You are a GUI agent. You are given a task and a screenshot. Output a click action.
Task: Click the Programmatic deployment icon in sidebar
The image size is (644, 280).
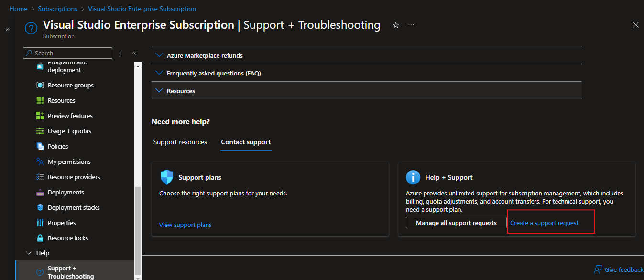point(40,66)
